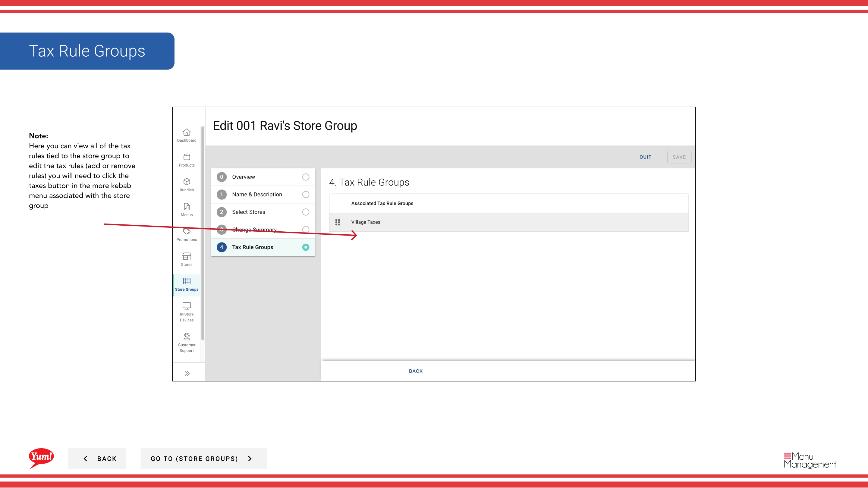Open the Stores storefront icon
This screenshot has width=868, height=488.
[187, 256]
